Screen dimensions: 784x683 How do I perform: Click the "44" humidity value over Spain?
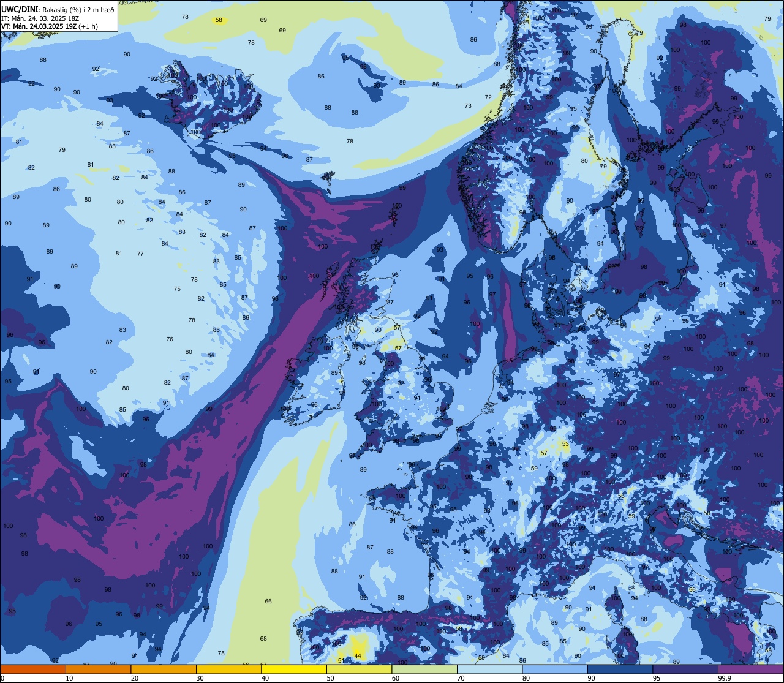358,656
